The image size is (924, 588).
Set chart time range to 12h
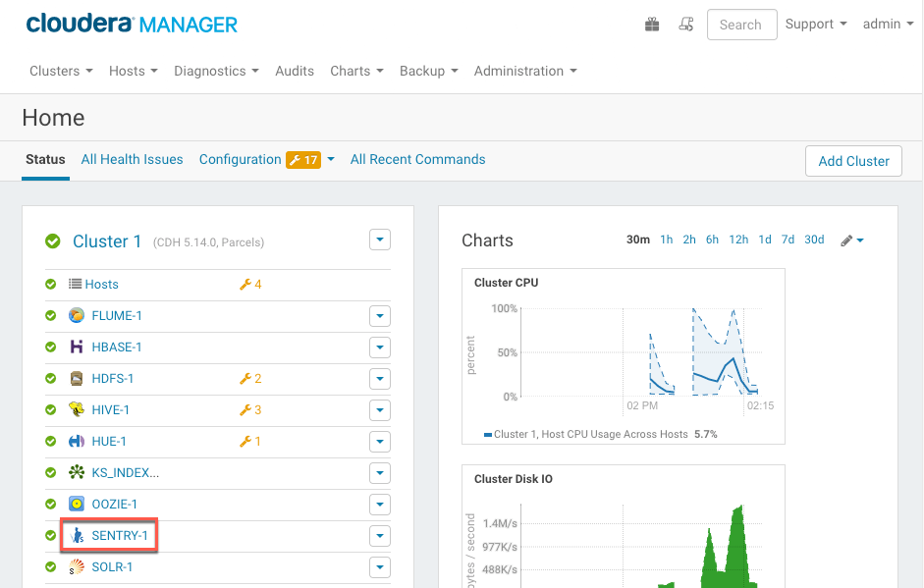738,240
